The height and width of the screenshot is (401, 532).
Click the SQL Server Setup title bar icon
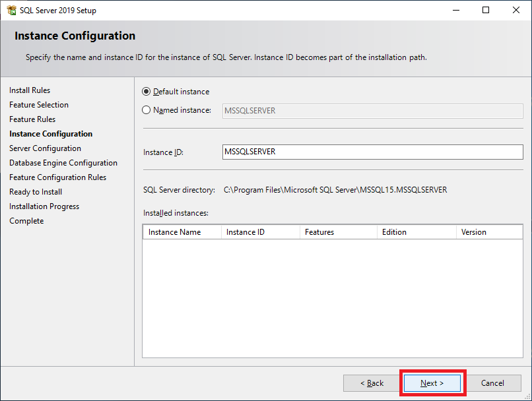11,11
